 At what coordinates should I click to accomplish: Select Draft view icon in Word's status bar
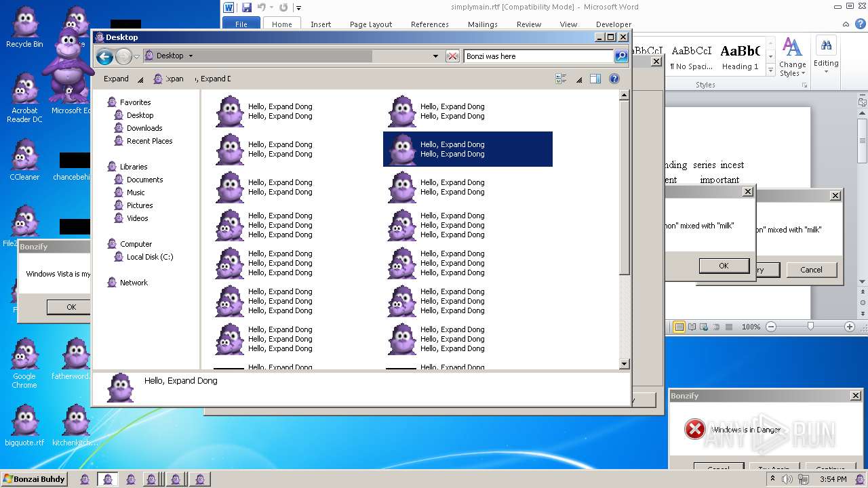click(x=729, y=327)
